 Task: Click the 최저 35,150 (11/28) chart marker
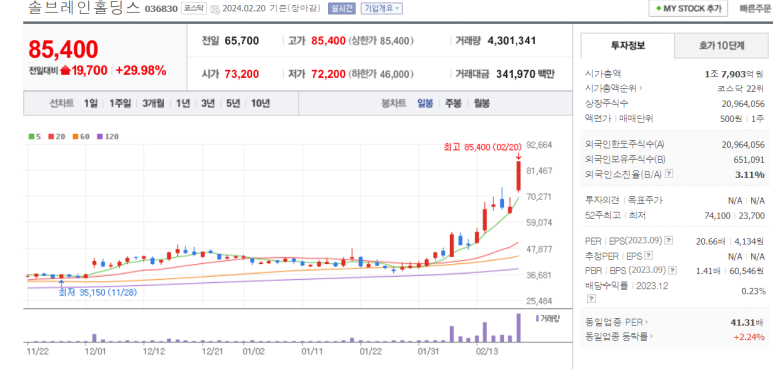coord(98,292)
